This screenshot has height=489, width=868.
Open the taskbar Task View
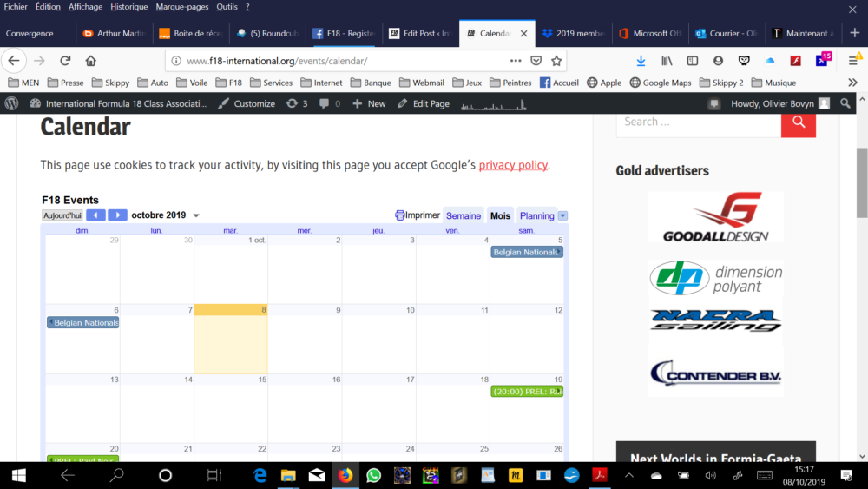(x=214, y=475)
